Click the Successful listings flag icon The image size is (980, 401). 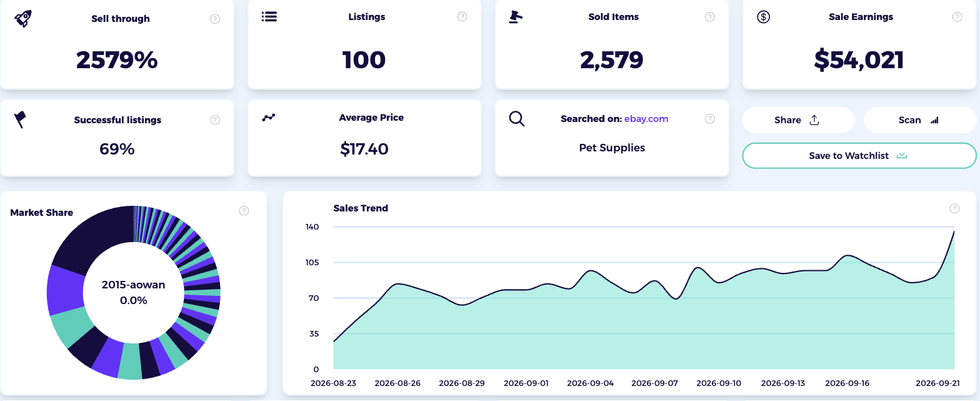tap(20, 119)
